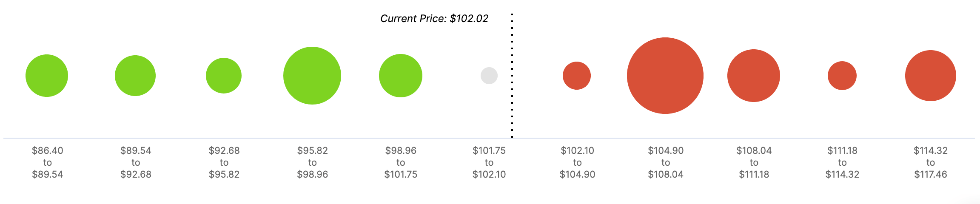Click the small green bubble for $92.68 to $95.82
Screen dimensions: 980x204
tap(224, 76)
